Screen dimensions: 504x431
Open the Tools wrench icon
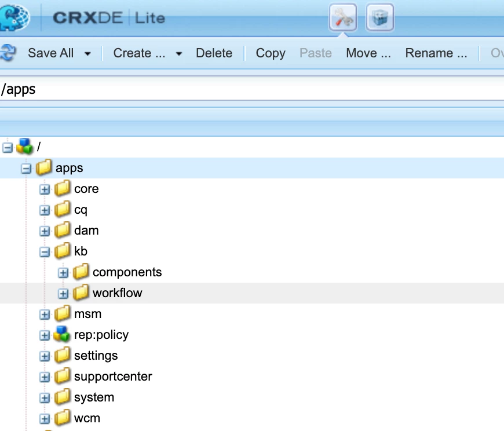[342, 17]
